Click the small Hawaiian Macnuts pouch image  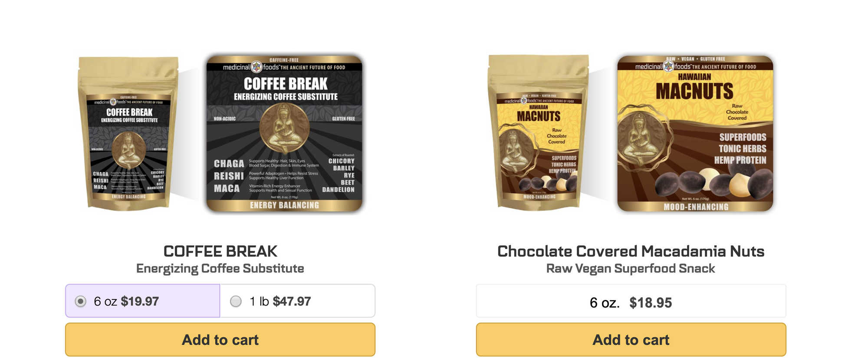point(539,132)
